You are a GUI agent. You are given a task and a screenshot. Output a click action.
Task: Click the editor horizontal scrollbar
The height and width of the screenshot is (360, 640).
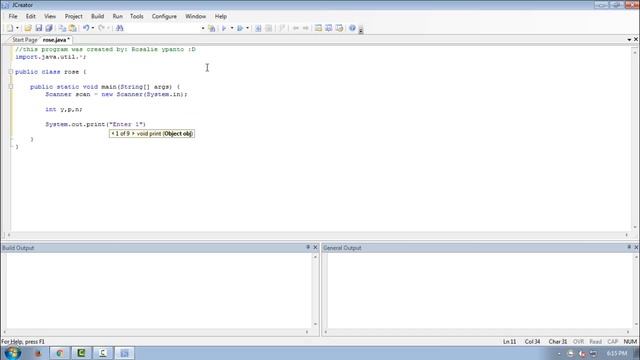[x=318, y=235]
